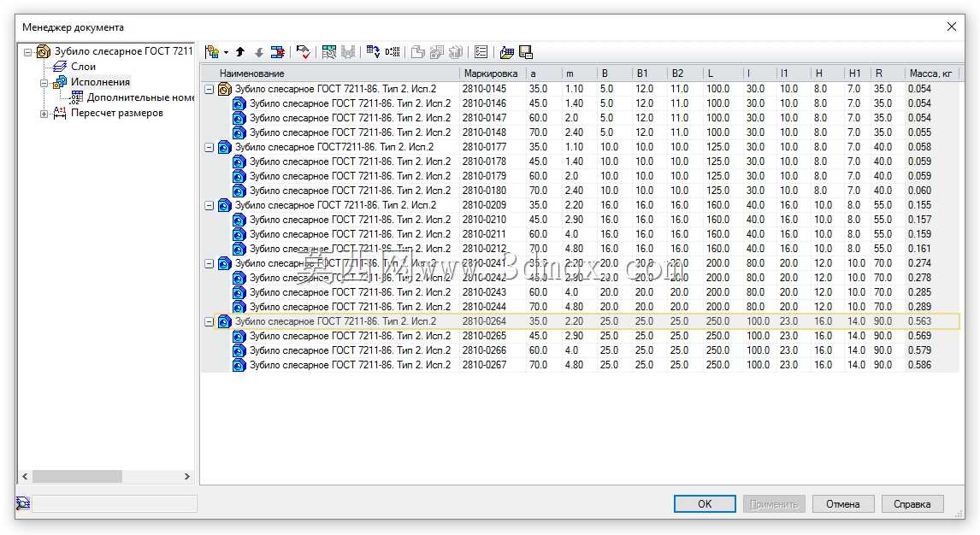Image resolution: width=980 pixels, height=535 pixels.
Task: Click mass cell 0.155
Action: [x=931, y=205]
